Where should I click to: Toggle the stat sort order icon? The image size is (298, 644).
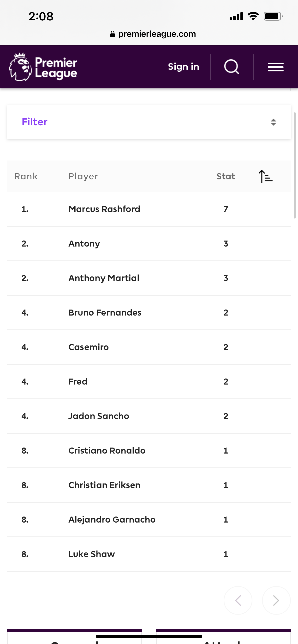pyautogui.click(x=265, y=176)
